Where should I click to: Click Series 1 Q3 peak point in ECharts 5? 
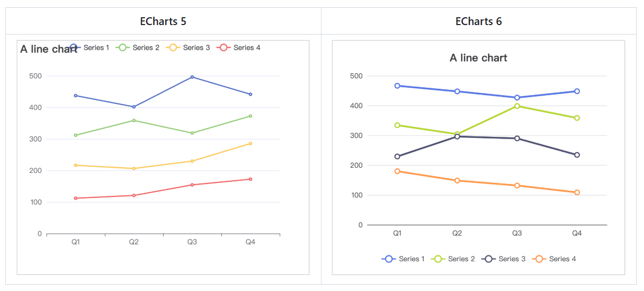point(192,77)
